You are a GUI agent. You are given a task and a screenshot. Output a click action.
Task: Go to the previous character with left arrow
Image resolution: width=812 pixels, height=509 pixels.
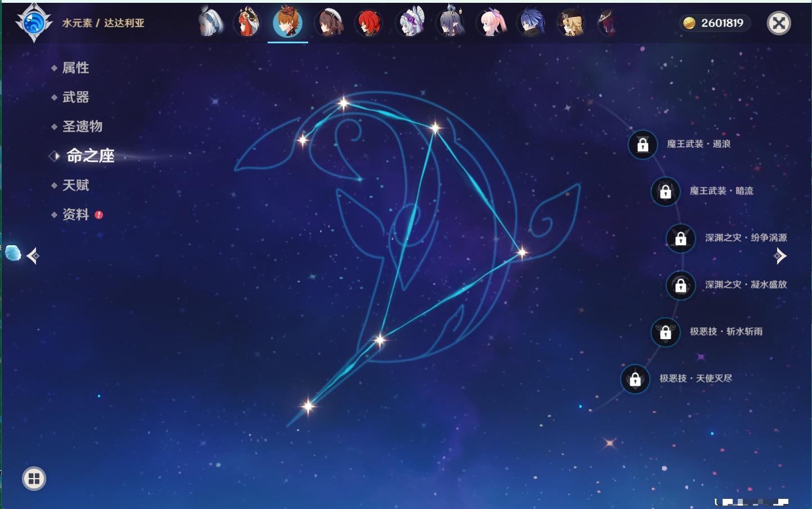click(x=33, y=256)
